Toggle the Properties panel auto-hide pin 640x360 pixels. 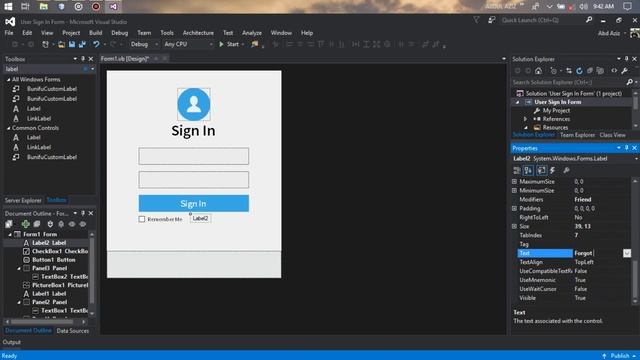click(627, 148)
